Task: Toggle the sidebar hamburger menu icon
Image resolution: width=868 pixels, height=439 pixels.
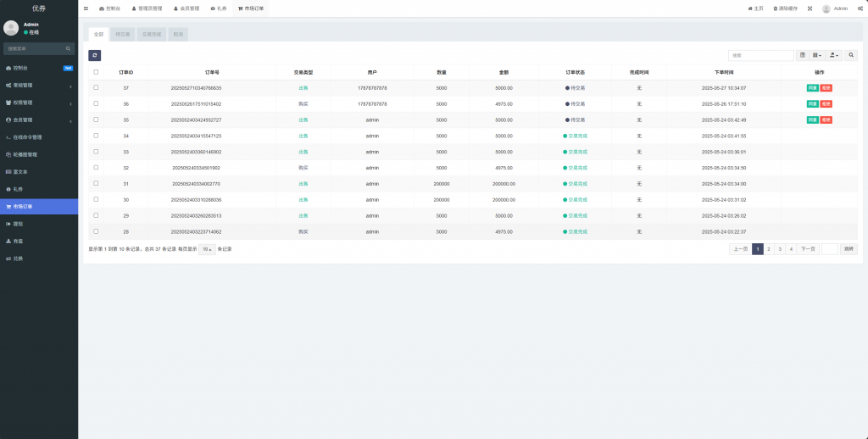Action: 86,8
